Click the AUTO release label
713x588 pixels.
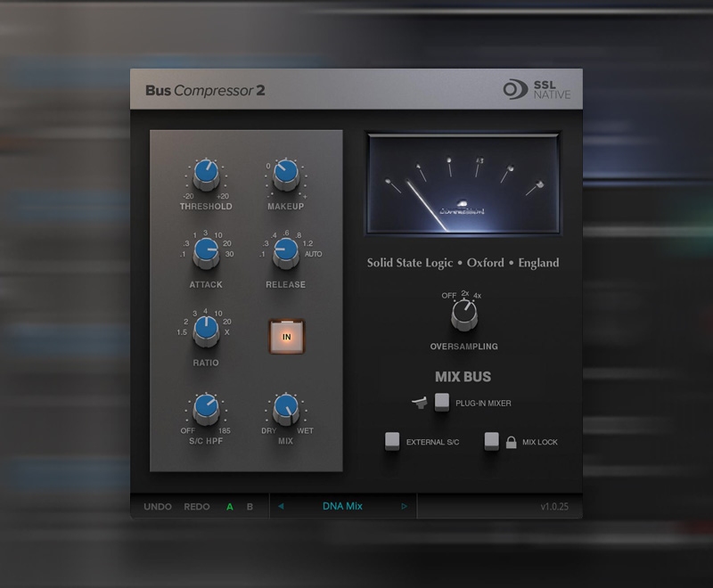[x=314, y=254]
